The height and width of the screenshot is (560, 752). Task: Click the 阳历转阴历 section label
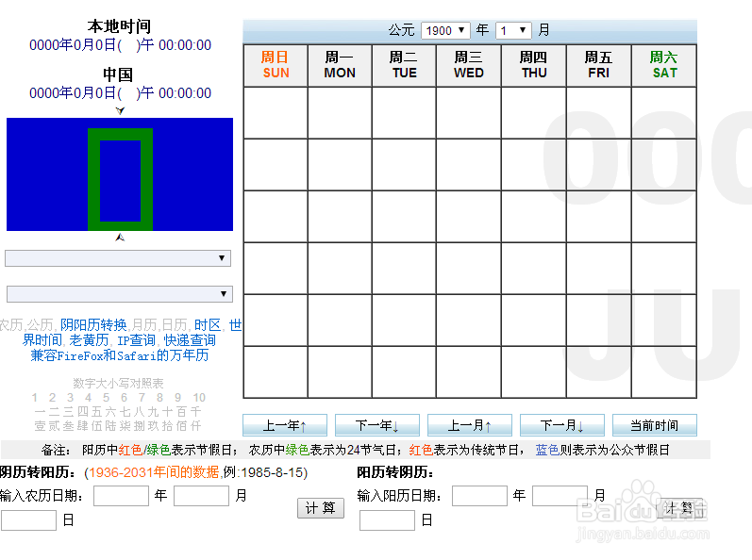[395, 472]
